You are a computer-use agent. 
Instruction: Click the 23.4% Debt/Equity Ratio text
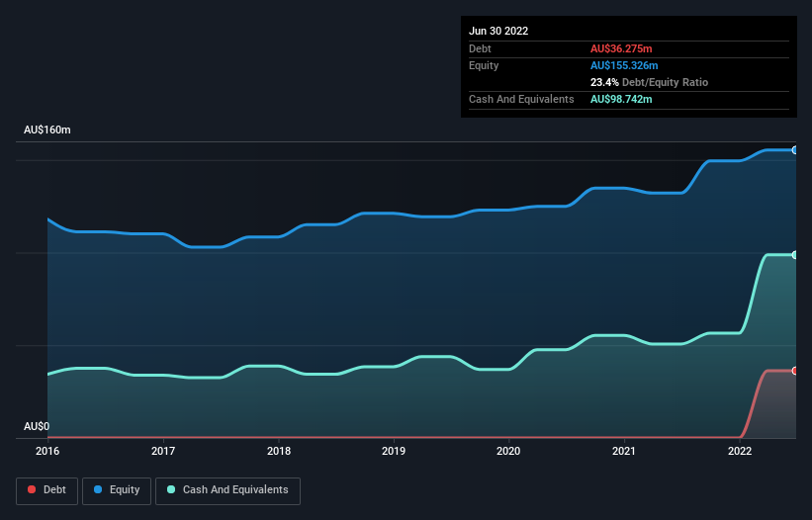(649, 82)
